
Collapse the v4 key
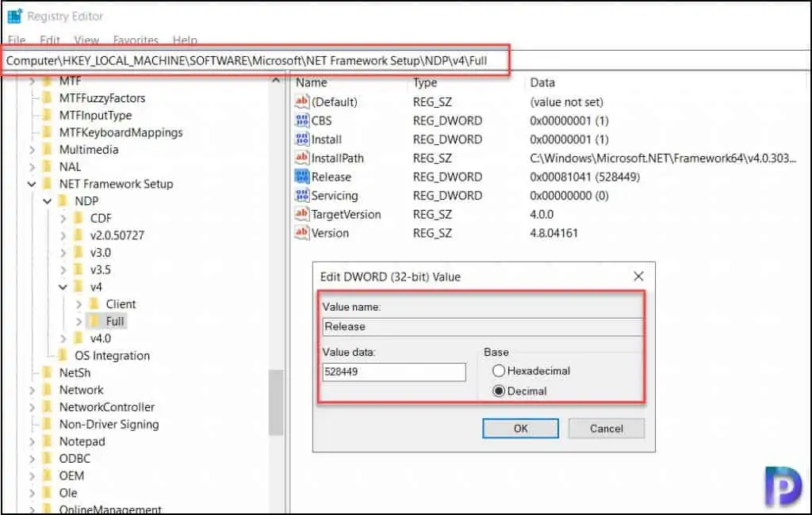click(x=63, y=287)
